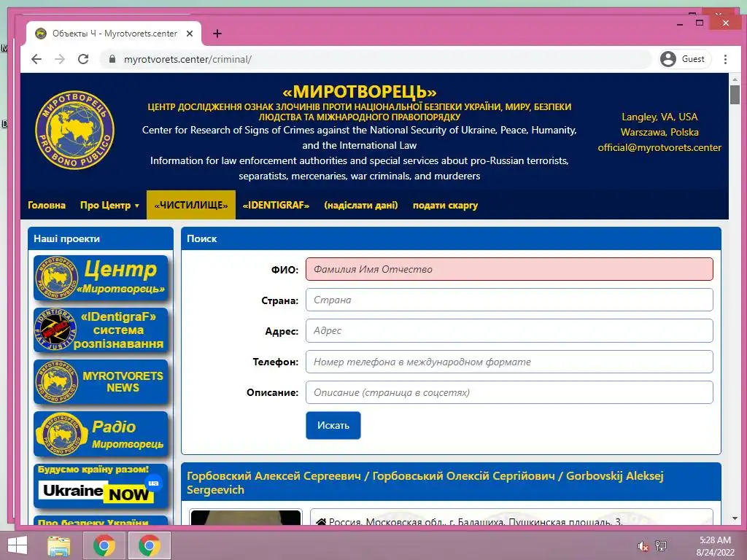Go back with the browser back arrow
The height and width of the screenshot is (560, 747).
(x=36, y=59)
